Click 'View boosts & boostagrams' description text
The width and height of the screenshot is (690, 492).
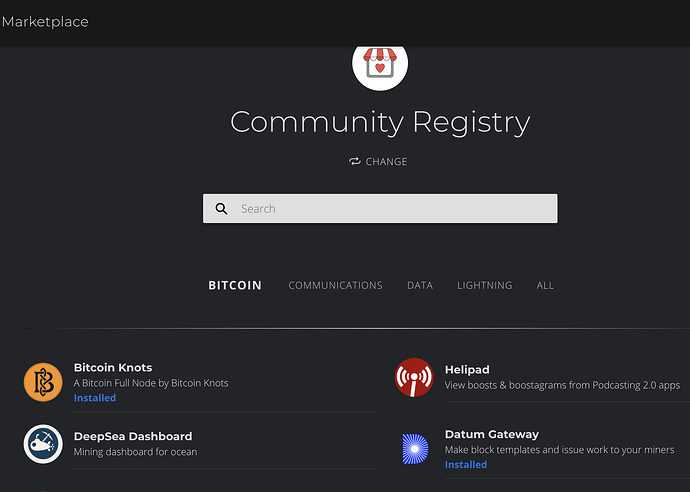click(562, 385)
